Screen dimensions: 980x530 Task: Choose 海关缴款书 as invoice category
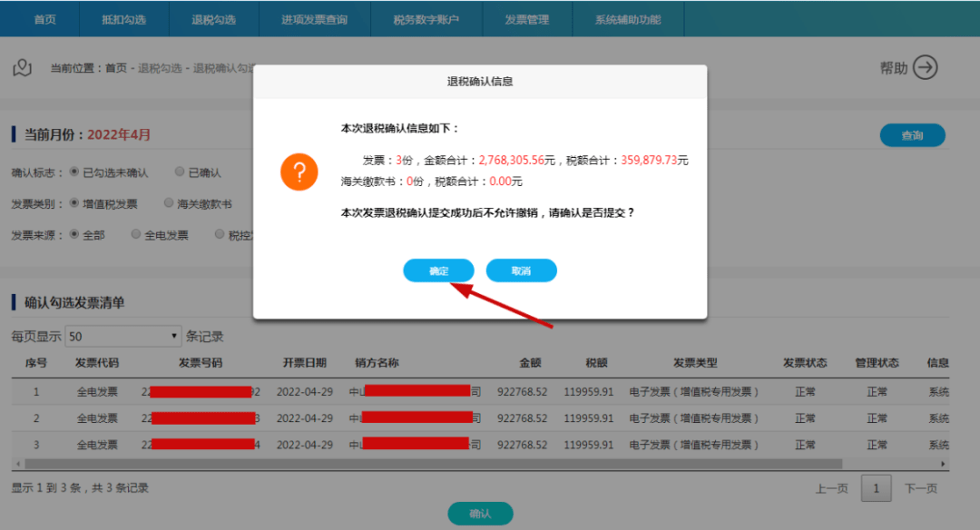169,203
